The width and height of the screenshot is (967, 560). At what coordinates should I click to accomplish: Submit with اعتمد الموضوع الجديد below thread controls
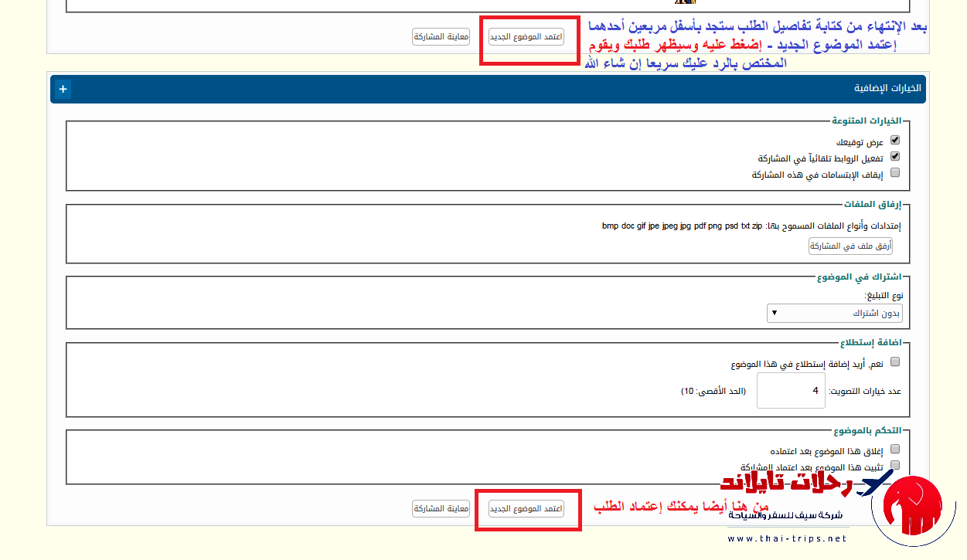526,508
